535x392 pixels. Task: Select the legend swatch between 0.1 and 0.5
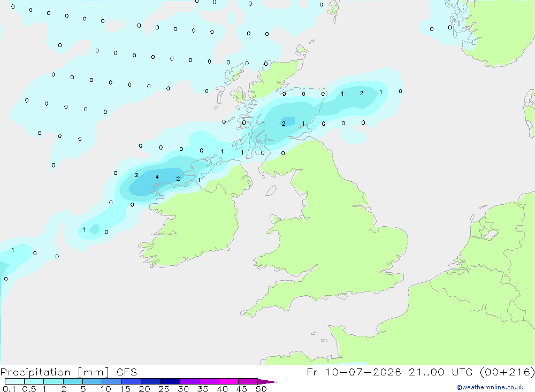[x=14, y=381]
